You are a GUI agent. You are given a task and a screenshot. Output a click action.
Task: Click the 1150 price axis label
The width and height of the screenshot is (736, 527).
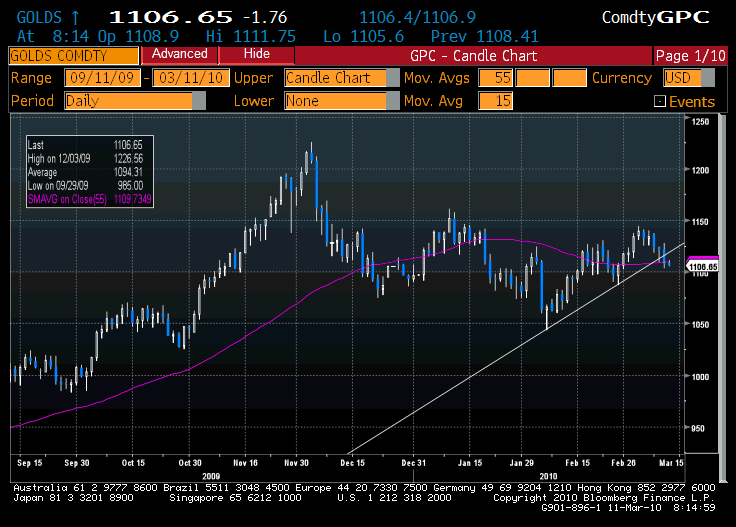pyautogui.click(x=700, y=221)
